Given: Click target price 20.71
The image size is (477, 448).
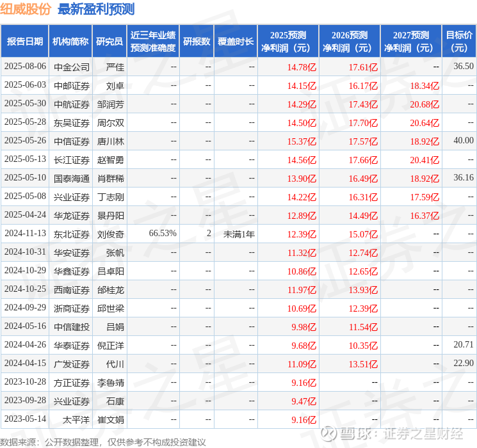Looking at the screenshot, I should click(x=464, y=344).
